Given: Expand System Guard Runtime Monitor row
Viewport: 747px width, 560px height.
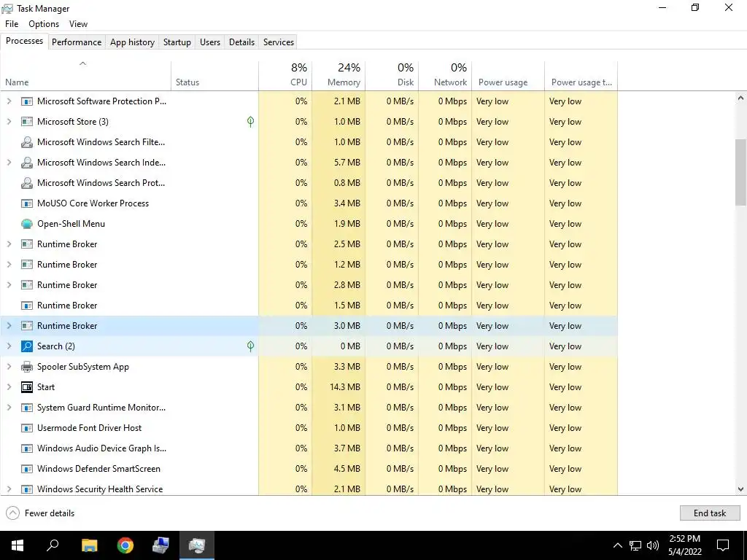Looking at the screenshot, I should pos(9,408).
